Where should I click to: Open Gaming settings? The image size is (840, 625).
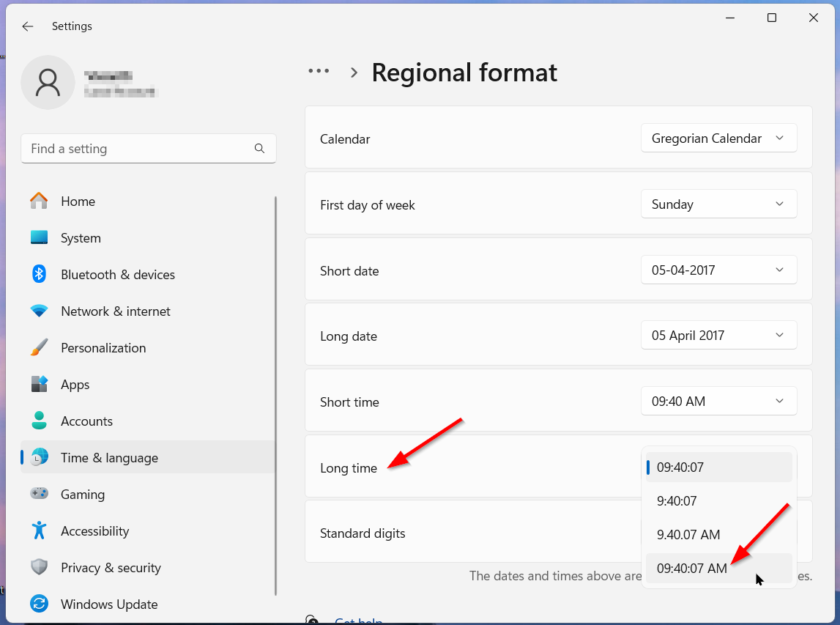tap(148, 494)
